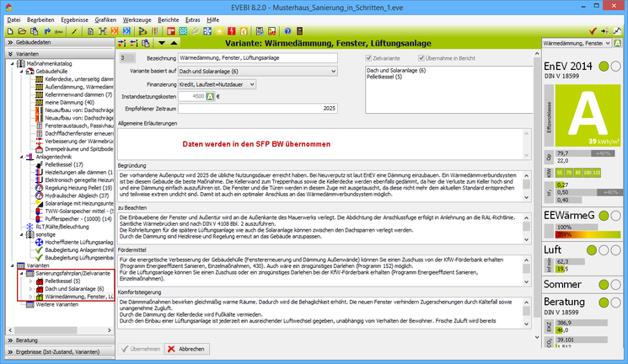628x364 pixels.
Task: Click the red lightning bolt icon
Action: (x=232, y=31)
